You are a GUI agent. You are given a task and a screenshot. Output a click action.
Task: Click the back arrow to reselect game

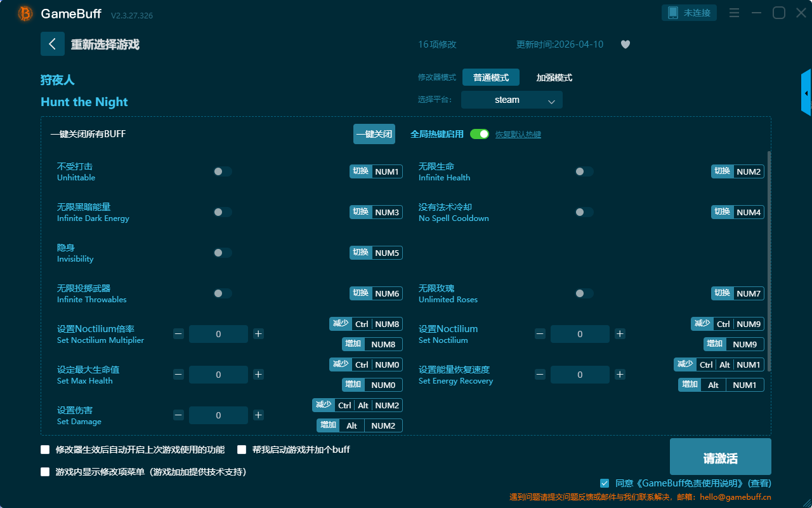52,44
